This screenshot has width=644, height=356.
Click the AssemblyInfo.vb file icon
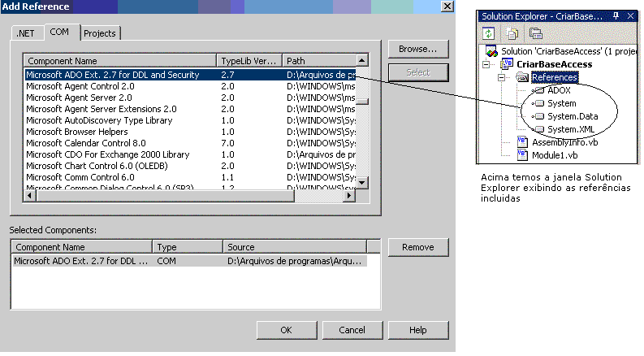pyautogui.click(x=522, y=141)
